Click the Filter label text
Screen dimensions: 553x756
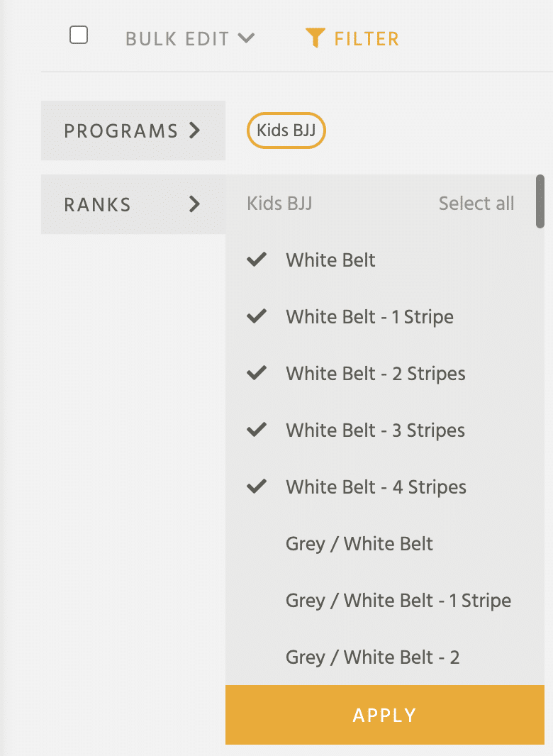tap(367, 39)
